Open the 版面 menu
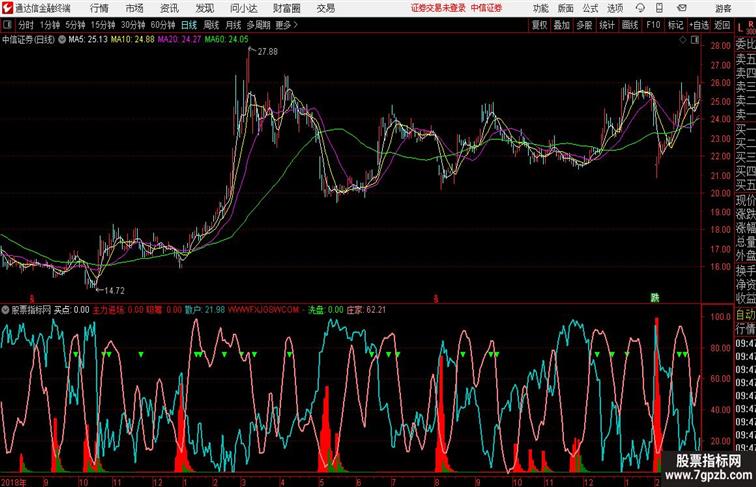Screen dimensions: 756x487 click(565, 8)
